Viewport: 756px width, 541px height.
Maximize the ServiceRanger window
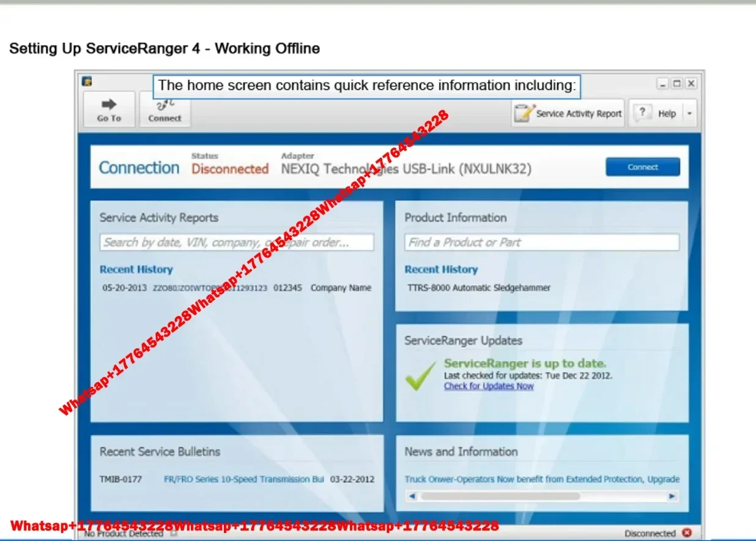pos(677,83)
